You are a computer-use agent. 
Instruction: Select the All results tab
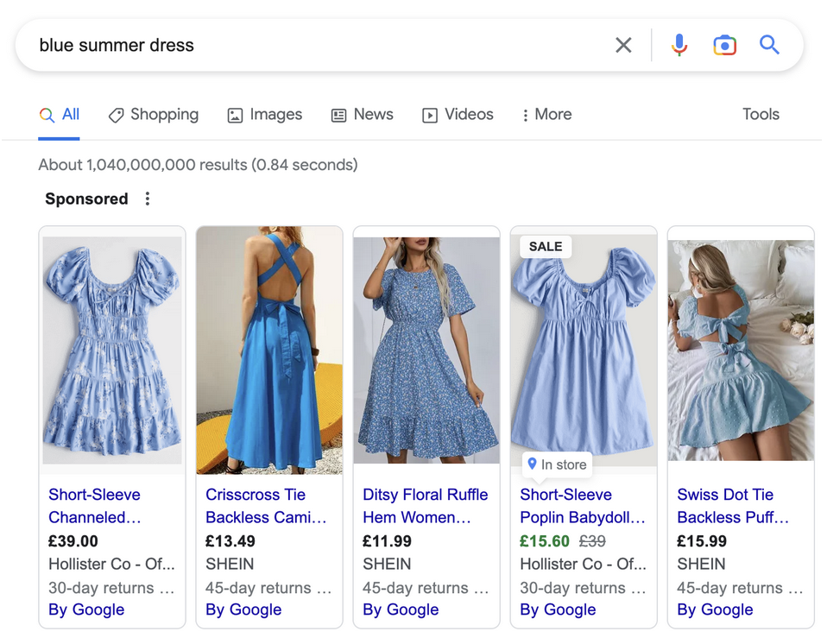pyautogui.click(x=59, y=115)
